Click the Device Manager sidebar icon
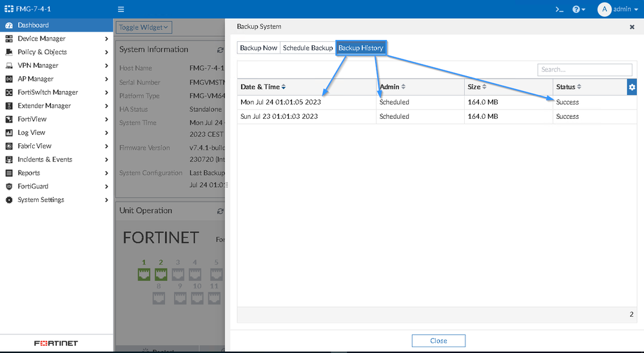The image size is (644, 353). (9, 39)
